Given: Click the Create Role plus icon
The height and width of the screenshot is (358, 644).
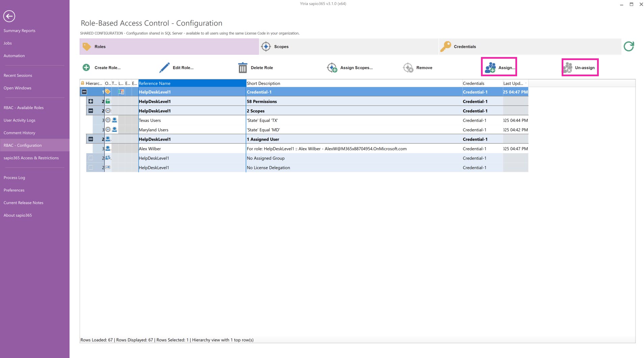Looking at the screenshot, I should [86, 67].
